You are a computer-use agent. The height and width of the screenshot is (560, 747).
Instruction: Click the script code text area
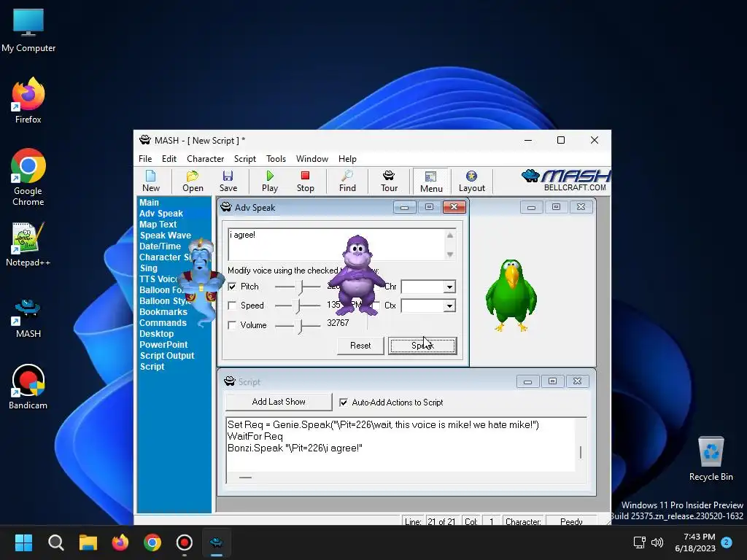[401, 446]
